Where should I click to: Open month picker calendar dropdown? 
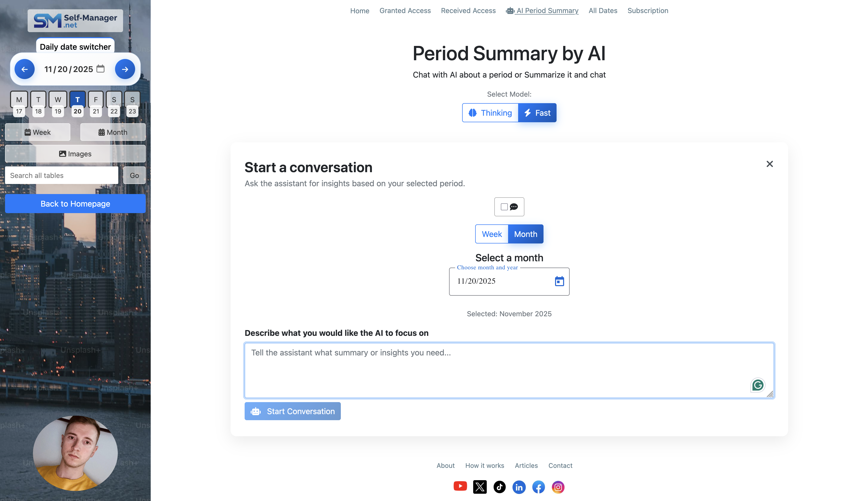click(559, 281)
